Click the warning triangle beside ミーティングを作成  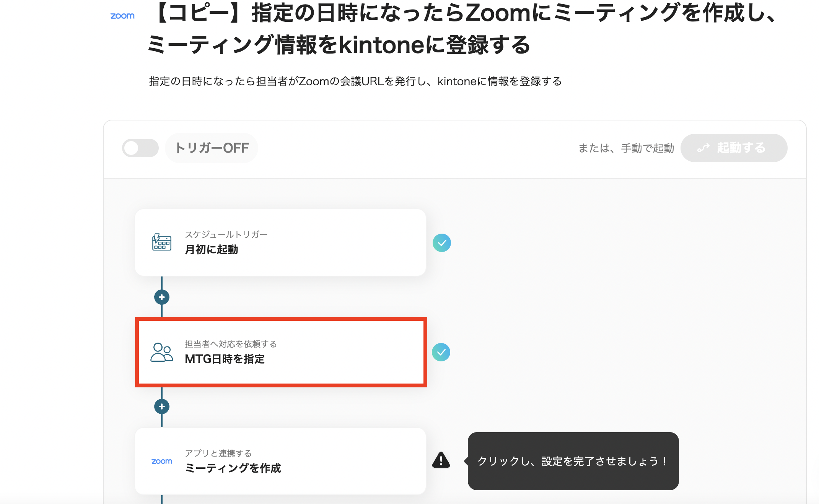tap(441, 460)
